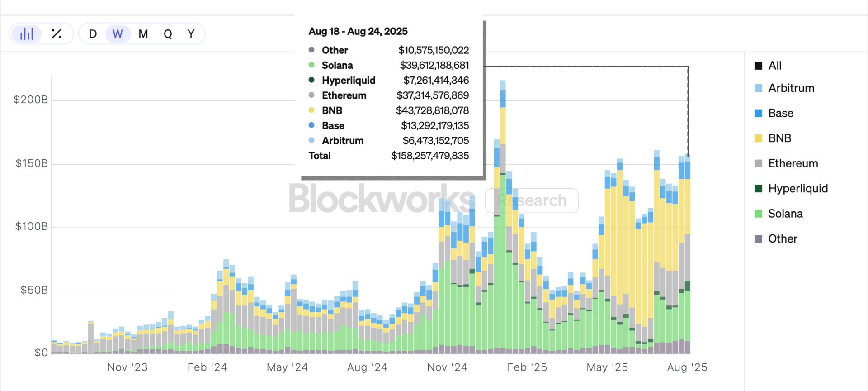This screenshot has height=391, width=868.
Task: Click the Solana value $39,612,188,681 in tooltip
Action: tap(434, 65)
